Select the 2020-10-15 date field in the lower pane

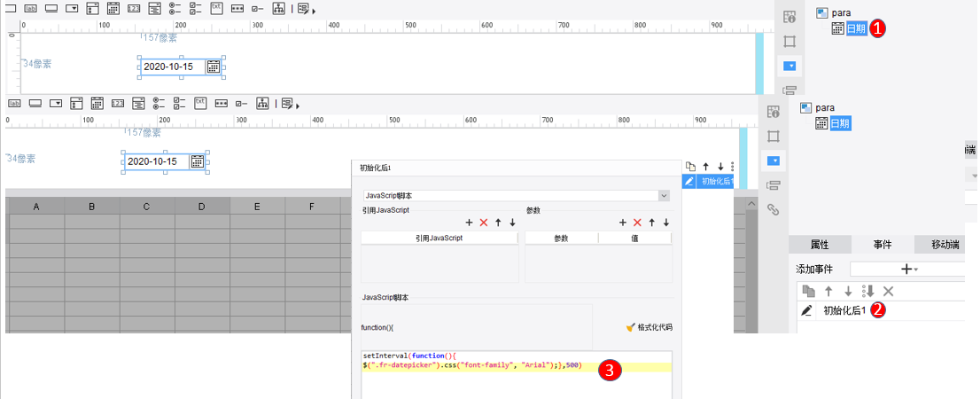(165, 161)
